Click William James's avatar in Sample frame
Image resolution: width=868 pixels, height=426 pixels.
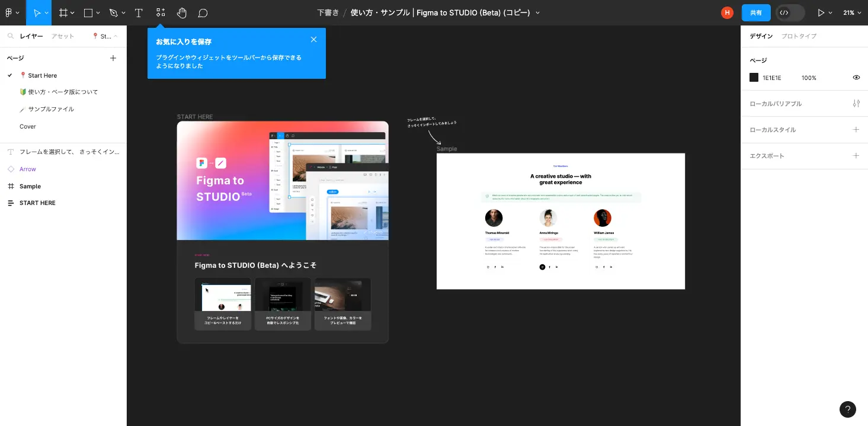pyautogui.click(x=603, y=218)
